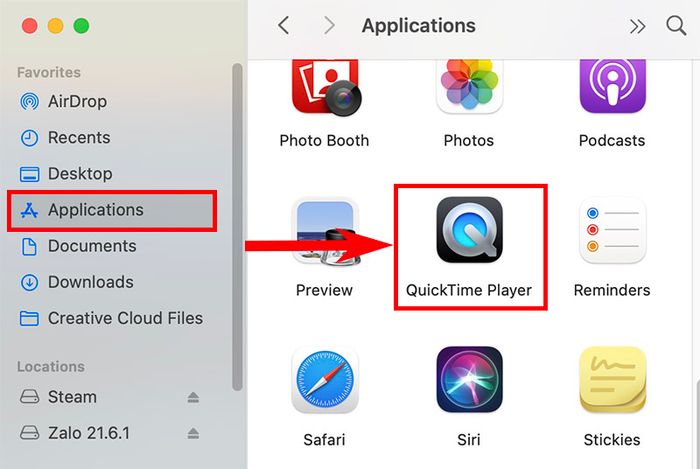Go back with the left chevron
This screenshot has height=469, width=700.
(284, 25)
